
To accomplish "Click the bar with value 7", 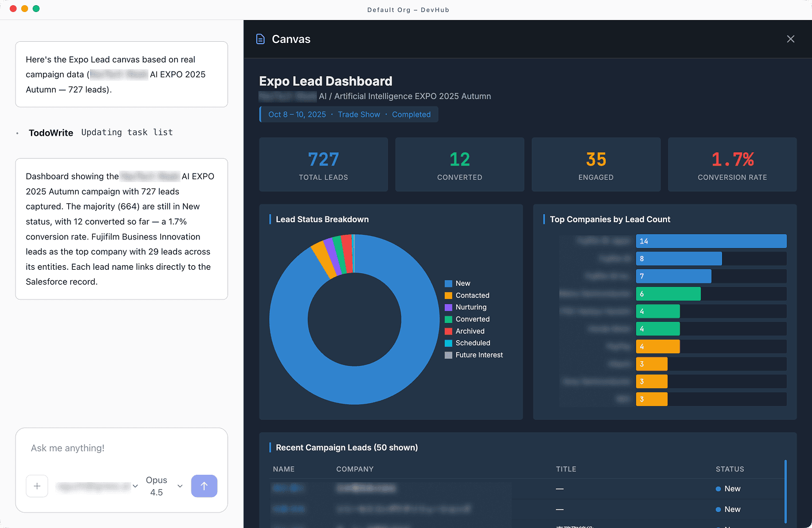I will click(x=673, y=276).
